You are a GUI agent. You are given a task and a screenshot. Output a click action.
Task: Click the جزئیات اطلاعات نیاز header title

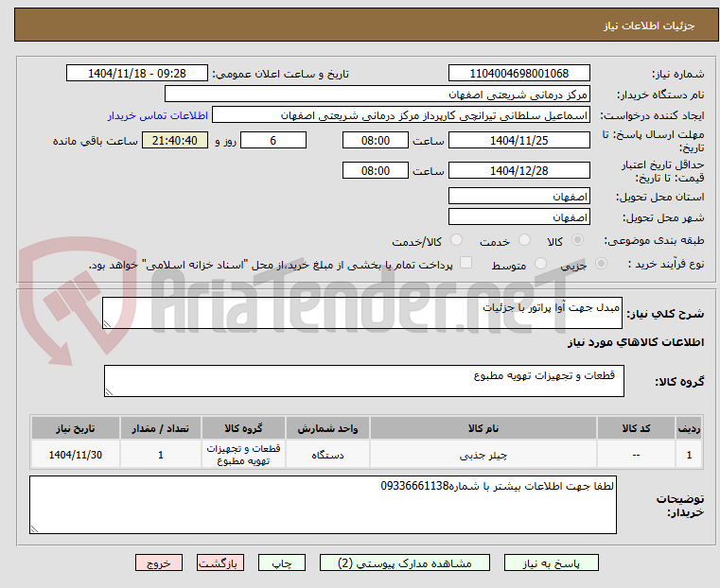pos(648,26)
